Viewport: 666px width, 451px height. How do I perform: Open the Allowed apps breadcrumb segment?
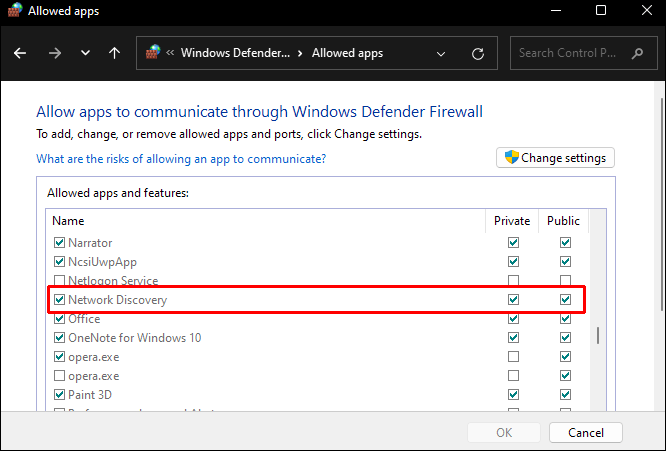pyautogui.click(x=347, y=53)
